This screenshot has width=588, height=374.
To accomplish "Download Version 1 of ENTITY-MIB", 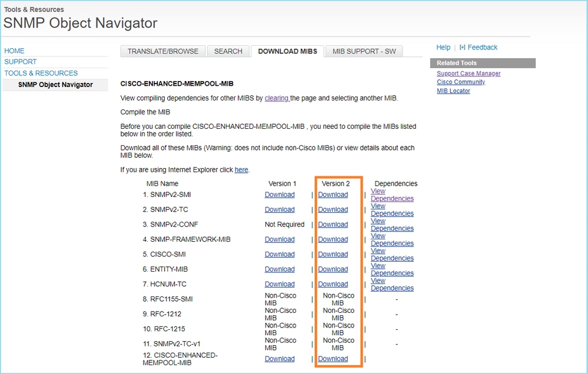I will [x=280, y=269].
